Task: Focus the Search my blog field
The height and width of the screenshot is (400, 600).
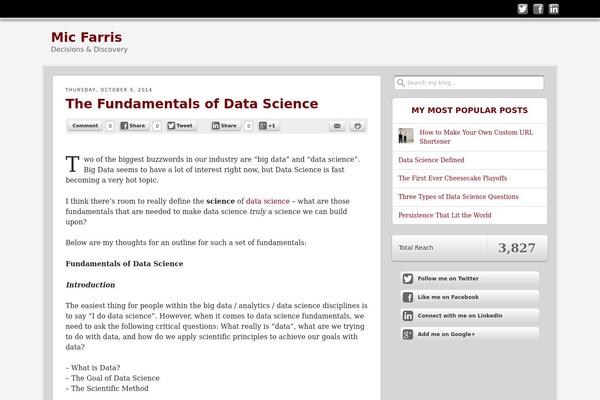Action: pyautogui.click(x=469, y=83)
